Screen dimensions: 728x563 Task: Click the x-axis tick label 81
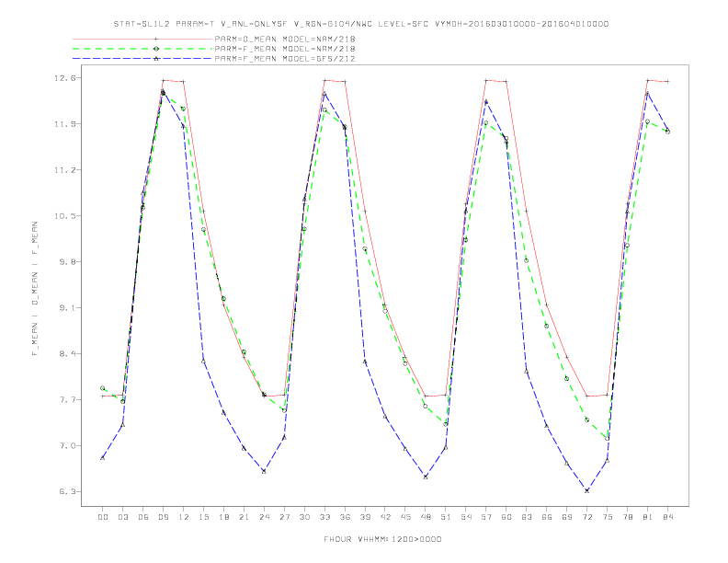[648, 517]
